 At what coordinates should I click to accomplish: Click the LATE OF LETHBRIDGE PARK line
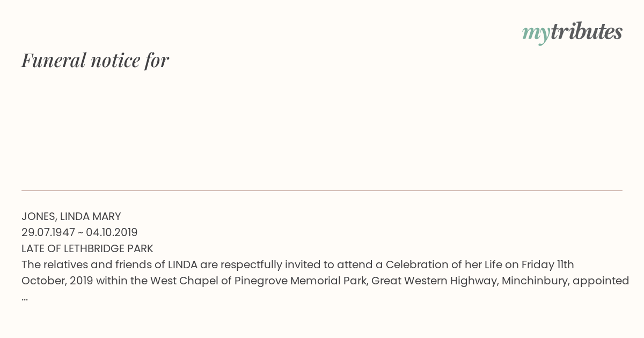[x=87, y=248]
